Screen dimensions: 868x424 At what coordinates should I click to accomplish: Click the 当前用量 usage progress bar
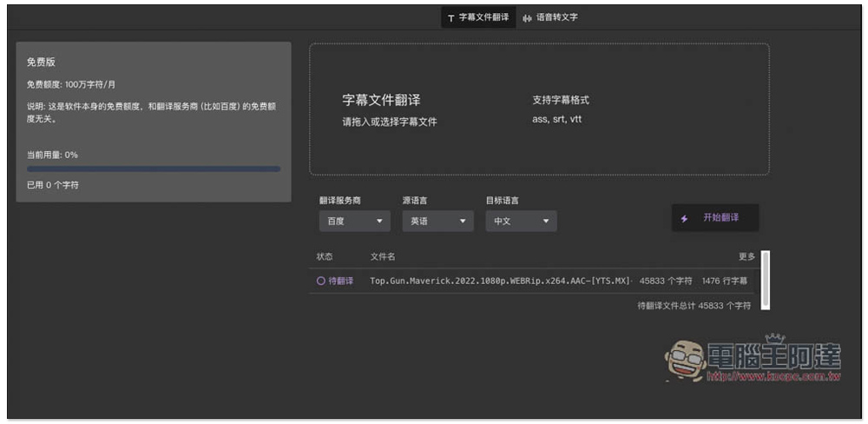click(x=154, y=169)
